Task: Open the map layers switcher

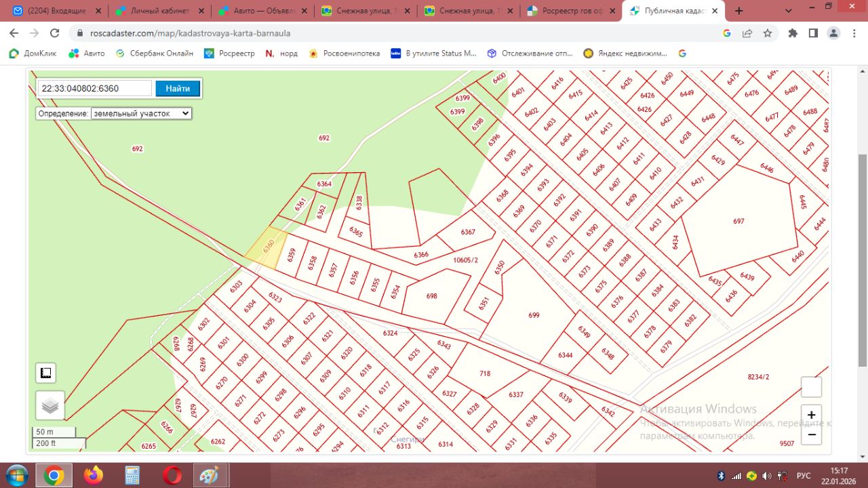Action: [50, 405]
